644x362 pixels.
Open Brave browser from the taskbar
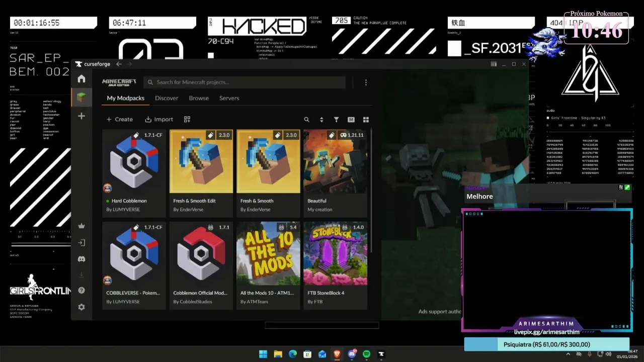[337, 354]
